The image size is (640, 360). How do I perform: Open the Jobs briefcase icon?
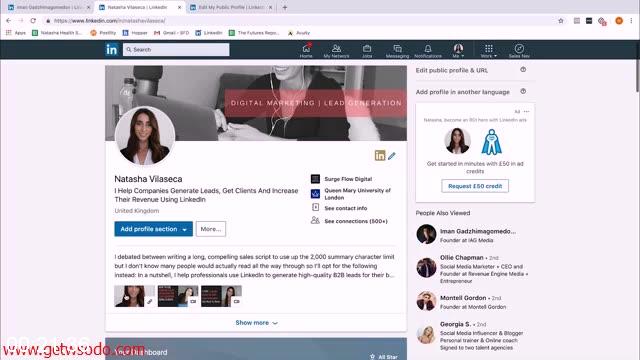click(x=367, y=51)
